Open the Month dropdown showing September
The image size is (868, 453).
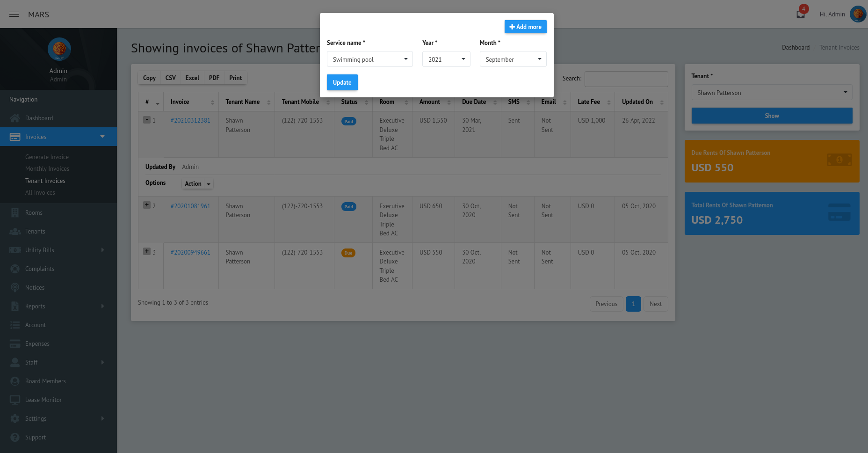coord(513,59)
